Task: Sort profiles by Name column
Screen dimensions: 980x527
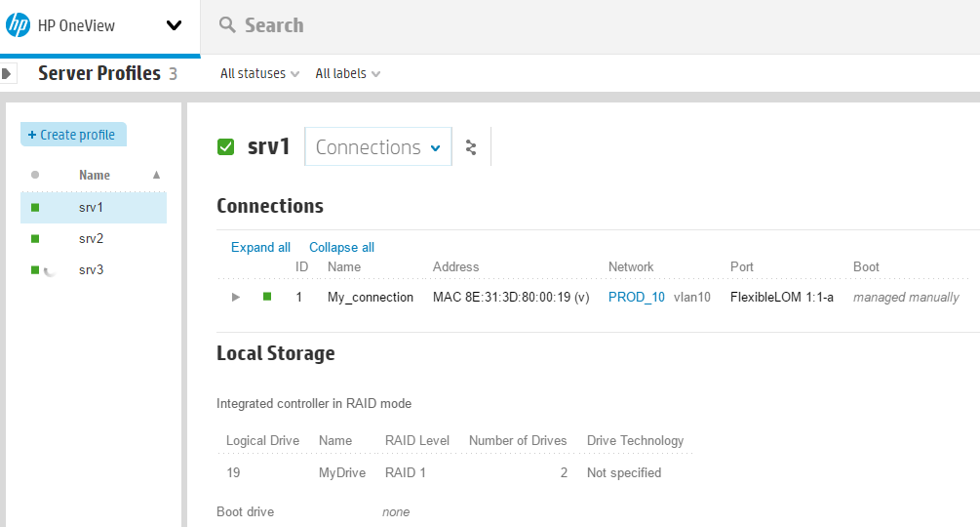Action: click(95, 175)
